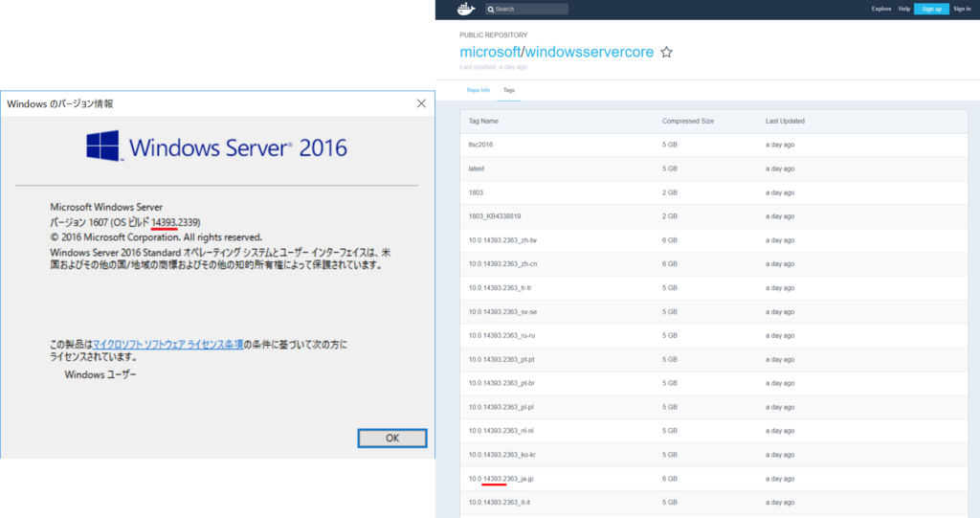Switch to the Repo Info tab
980x518 pixels.
click(x=479, y=90)
